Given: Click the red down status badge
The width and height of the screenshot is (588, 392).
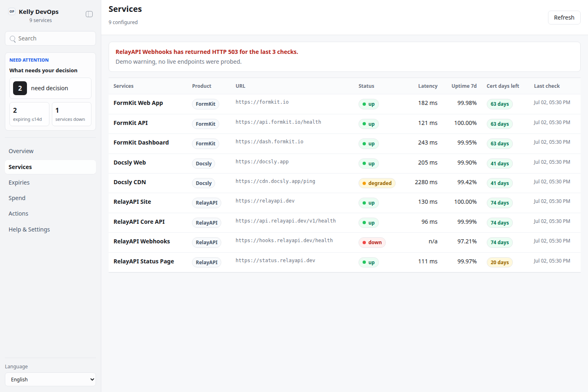Looking at the screenshot, I should [x=372, y=243].
